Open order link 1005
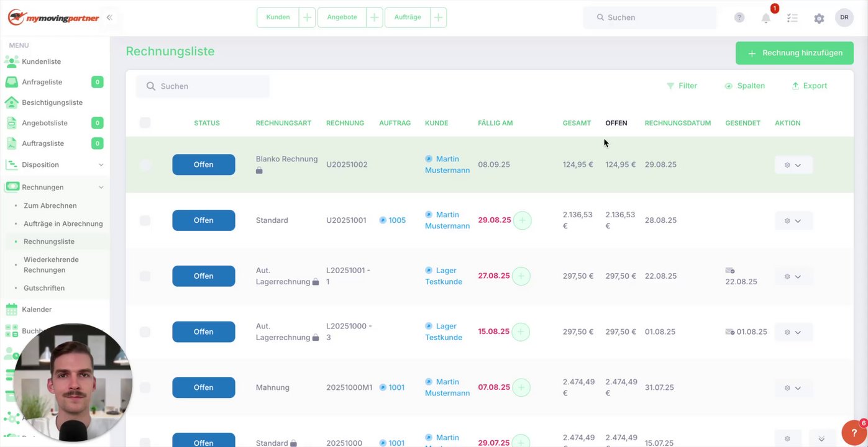Image resolution: width=868 pixels, height=447 pixels. [397, 220]
